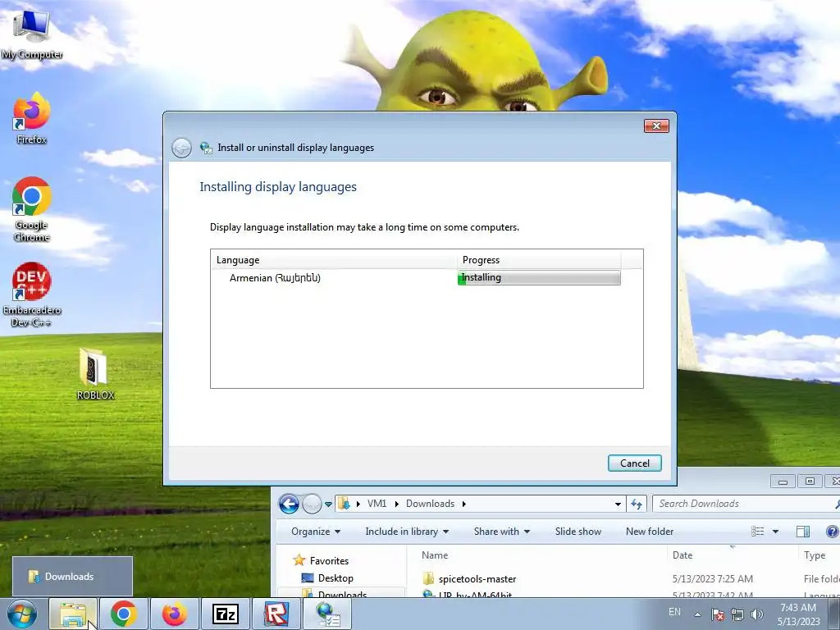Screen dimensions: 840x630
Task: Open the Share with menu
Action: coord(501,532)
